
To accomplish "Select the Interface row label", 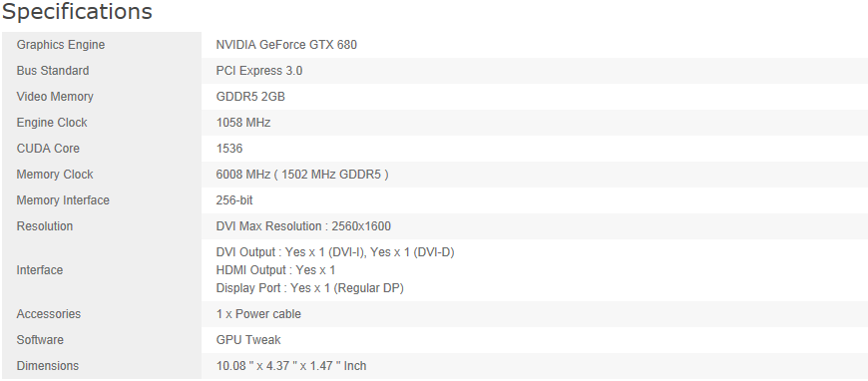I will point(39,270).
